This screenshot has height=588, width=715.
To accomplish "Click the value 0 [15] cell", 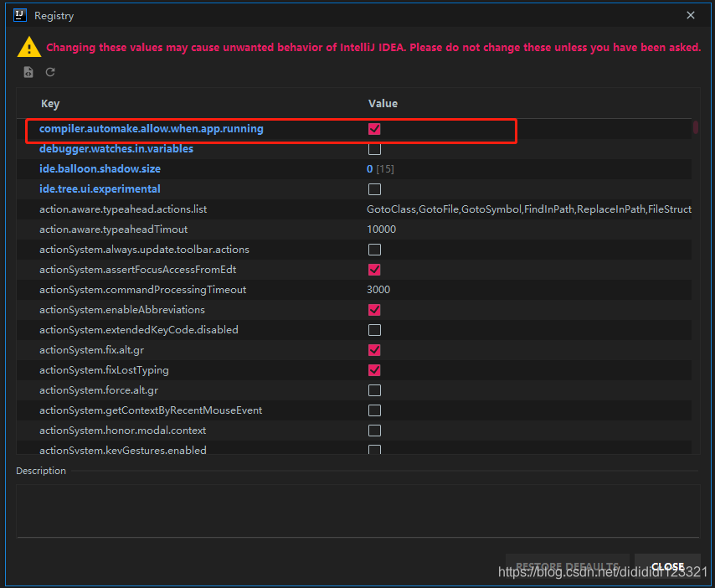I will pos(380,169).
